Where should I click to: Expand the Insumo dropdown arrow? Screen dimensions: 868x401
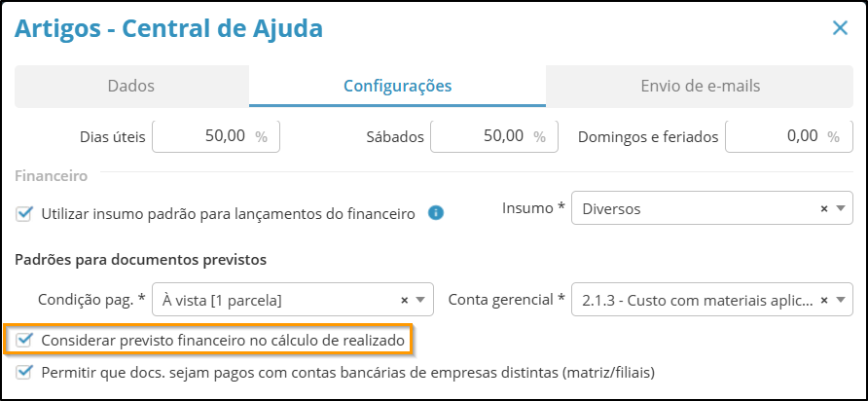[x=841, y=209]
